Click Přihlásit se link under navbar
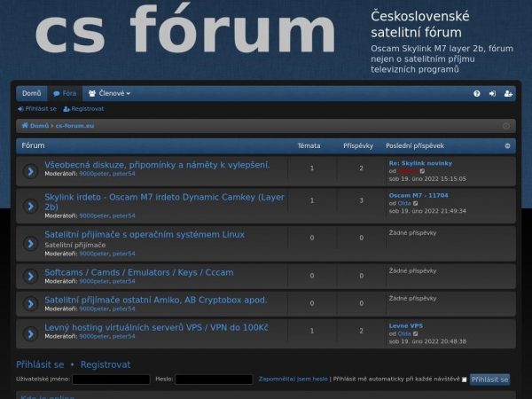Viewport: 532px width, 399px height. 37,109
